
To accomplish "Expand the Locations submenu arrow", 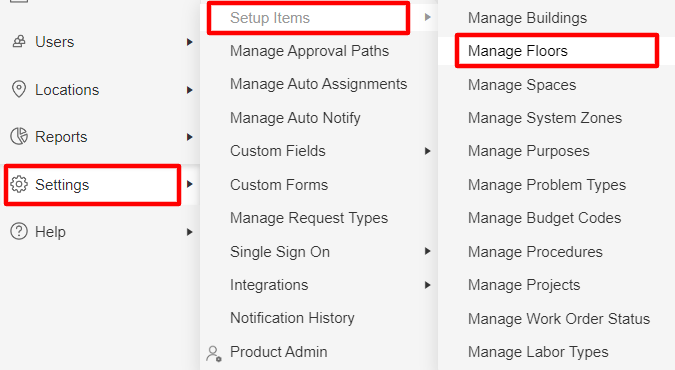I will tap(189, 90).
